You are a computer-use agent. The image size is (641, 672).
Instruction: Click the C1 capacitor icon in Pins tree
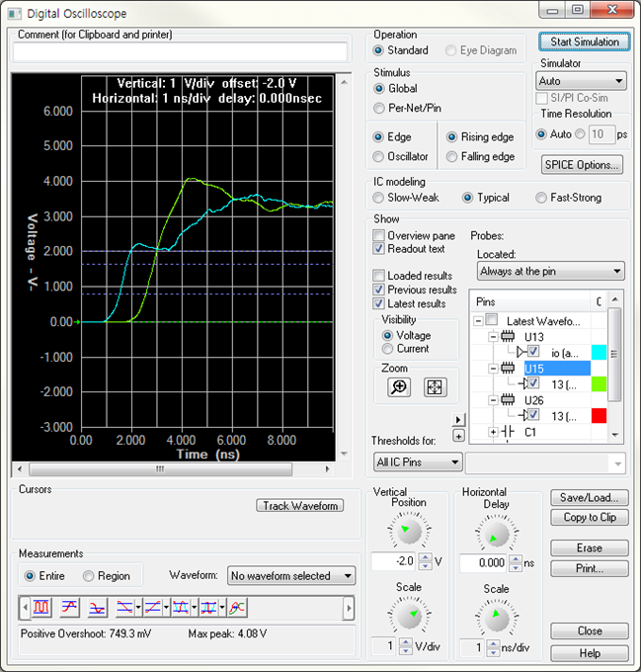pyautogui.click(x=508, y=432)
